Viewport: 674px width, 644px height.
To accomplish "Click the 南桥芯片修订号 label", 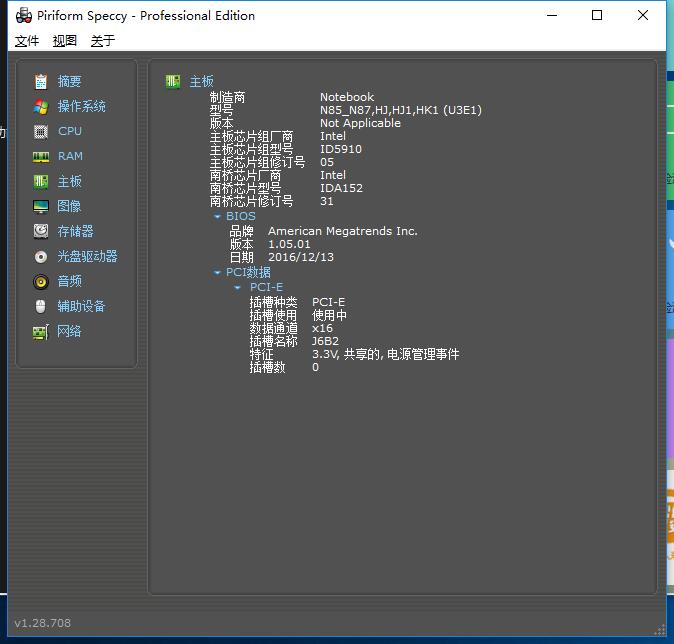I will click(251, 201).
